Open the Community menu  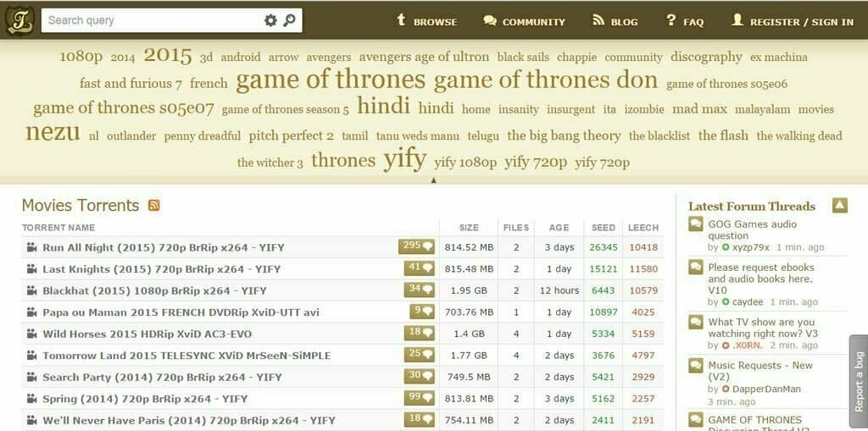click(x=524, y=21)
